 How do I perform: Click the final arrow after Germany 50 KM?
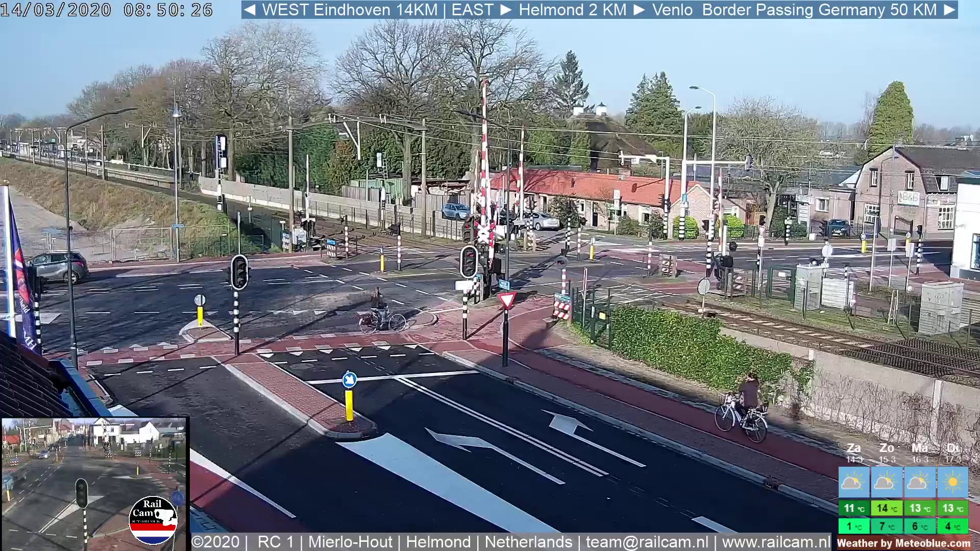click(949, 10)
